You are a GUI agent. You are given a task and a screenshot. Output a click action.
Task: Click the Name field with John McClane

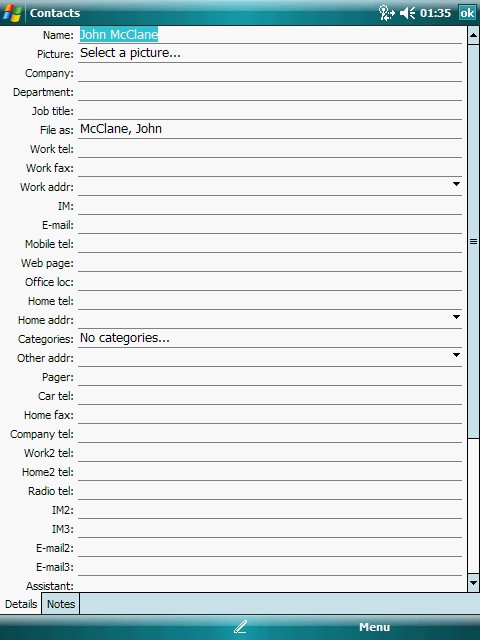270,35
